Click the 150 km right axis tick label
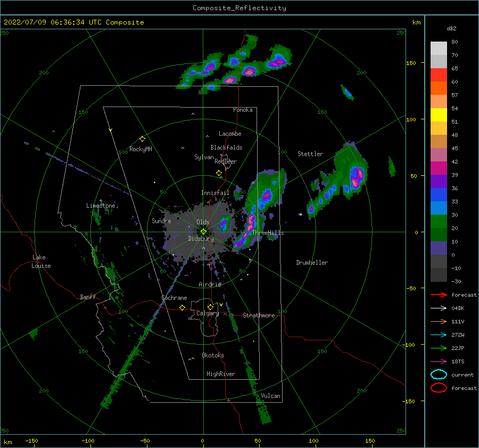This screenshot has height=448, width=479. pos(411,63)
